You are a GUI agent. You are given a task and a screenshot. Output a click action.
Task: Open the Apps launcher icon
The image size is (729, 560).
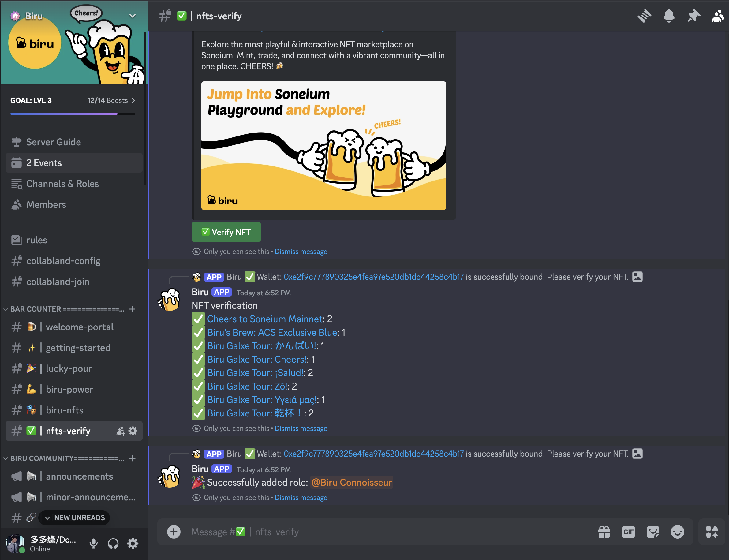(x=711, y=532)
